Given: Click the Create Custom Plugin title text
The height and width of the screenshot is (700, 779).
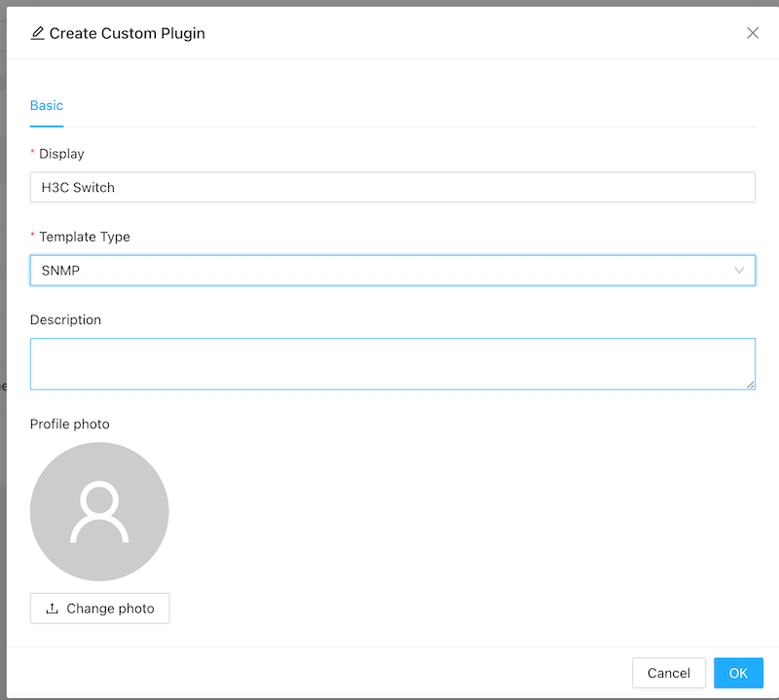Looking at the screenshot, I should (x=127, y=33).
